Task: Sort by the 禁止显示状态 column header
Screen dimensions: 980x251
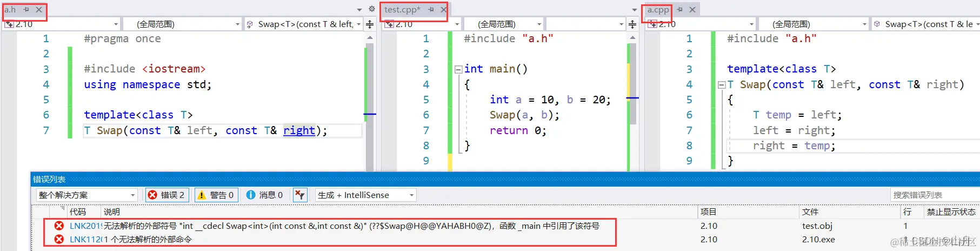Action: (951, 212)
